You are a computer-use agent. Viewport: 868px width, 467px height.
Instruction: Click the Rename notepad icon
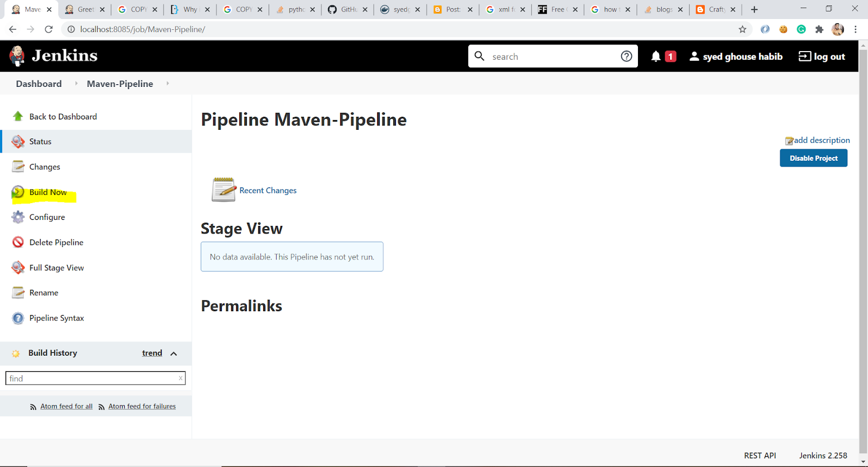click(x=18, y=293)
